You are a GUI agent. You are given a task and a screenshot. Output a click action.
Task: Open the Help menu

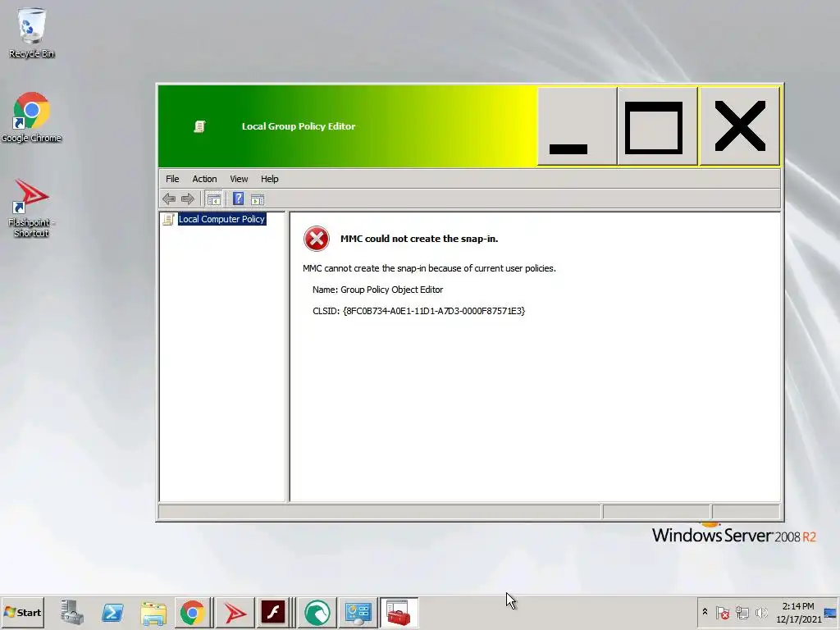(x=269, y=179)
